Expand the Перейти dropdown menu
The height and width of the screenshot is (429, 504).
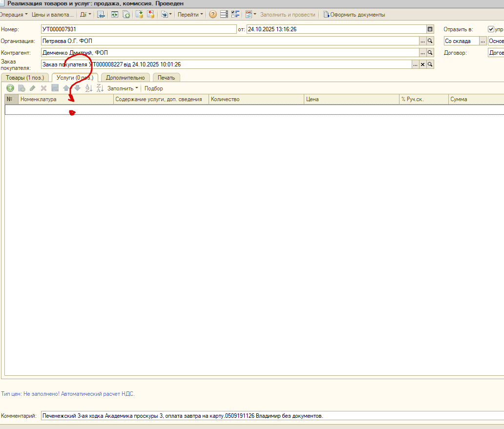coord(190,15)
